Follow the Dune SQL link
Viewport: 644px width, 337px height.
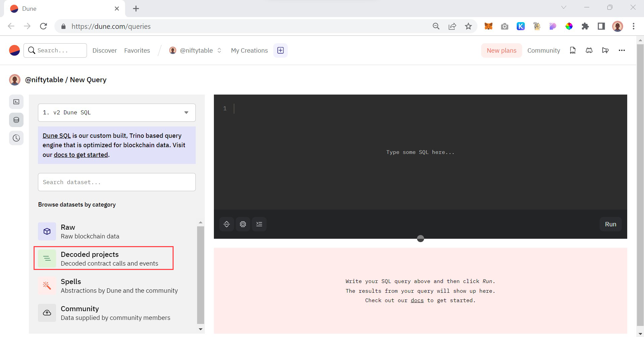point(56,135)
